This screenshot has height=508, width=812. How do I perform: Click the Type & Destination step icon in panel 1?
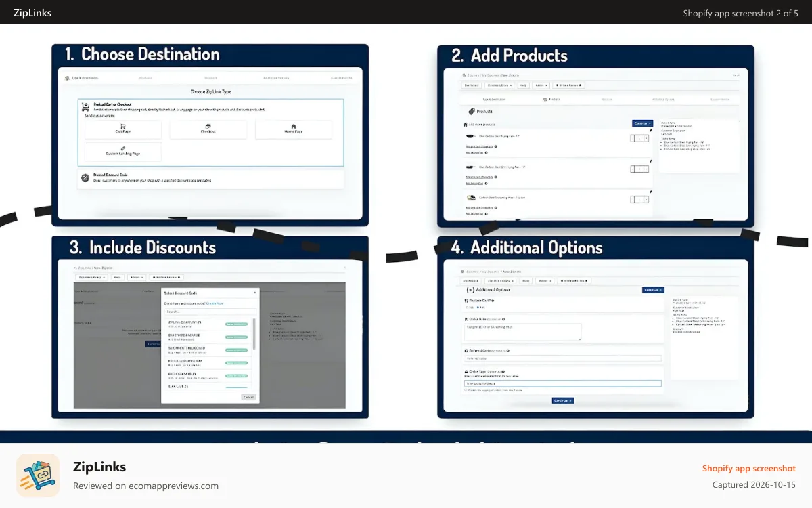(x=67, y=78)
